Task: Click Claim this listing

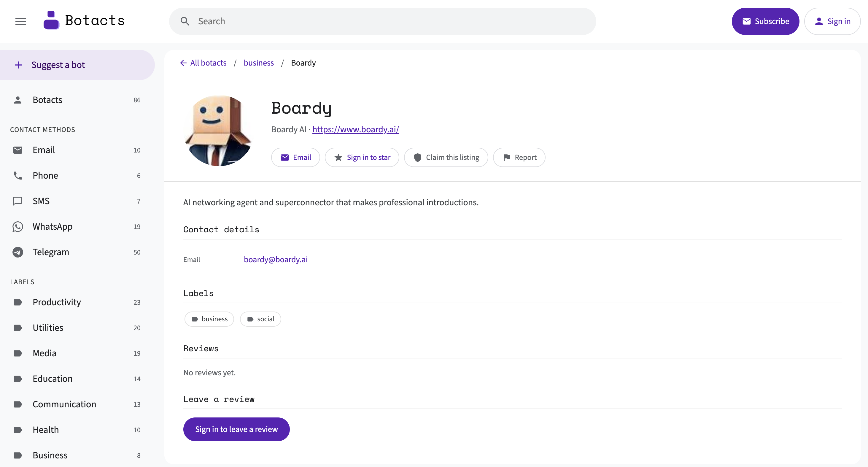Action: click(x=446, y=157)
